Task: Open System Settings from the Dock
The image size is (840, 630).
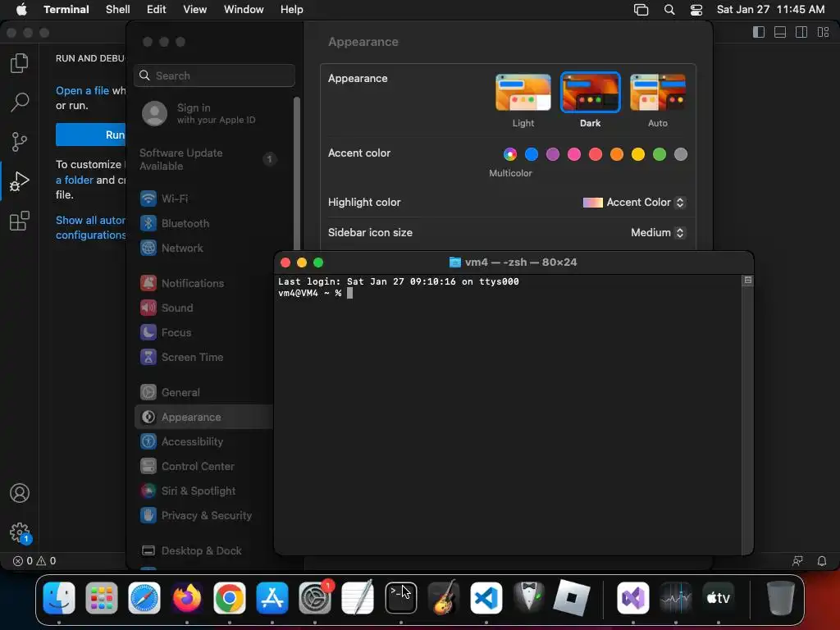Action: (315, 597)
